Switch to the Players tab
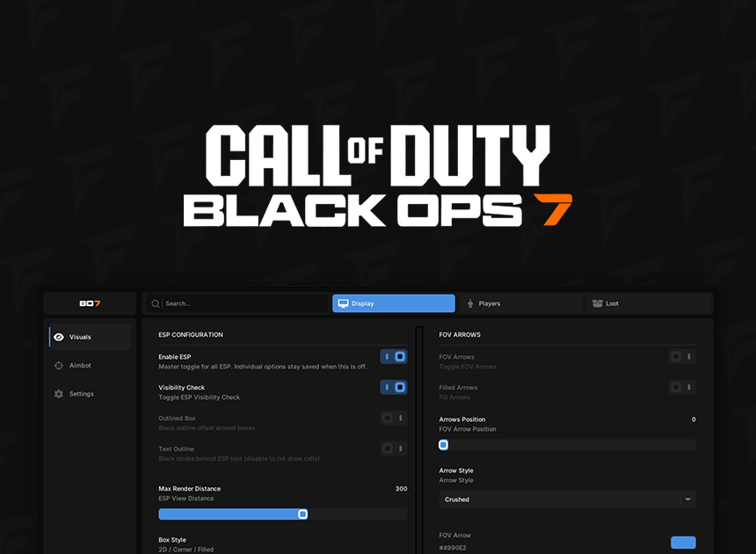The image size is (756, 554). click(520, 303)
